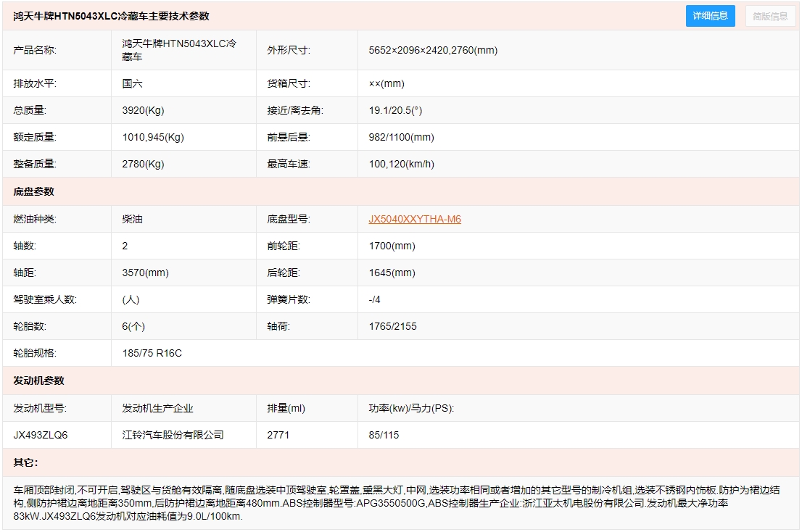Select the displacement value 2771
Screen dimensions: 802x532
(x=278, y=435)
